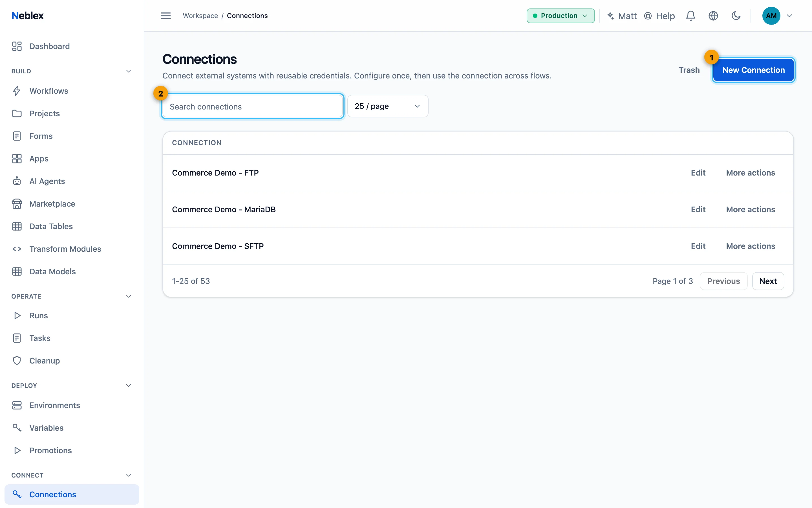Click the AM user avatar
Screen dimensions: 812x508
(x=771, y=16)
